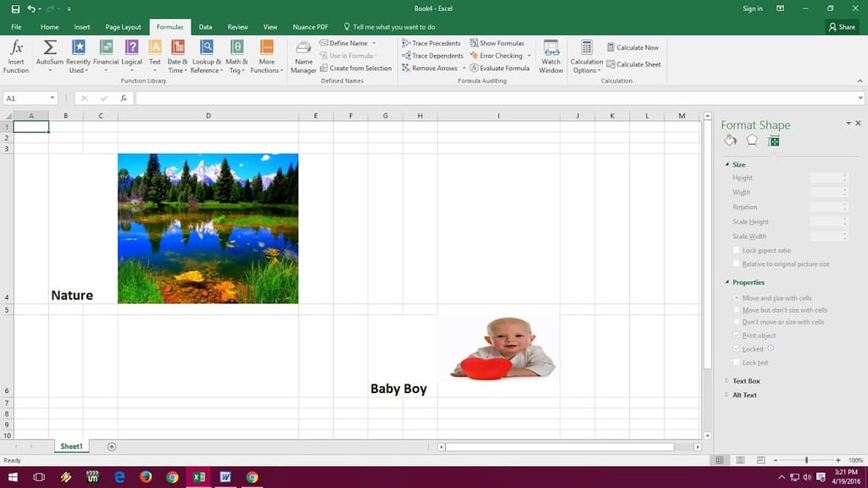The height and width of the screenshot is (488, 868).
Task: Uncheck the Print object option
Action: (x=737, y=335)
